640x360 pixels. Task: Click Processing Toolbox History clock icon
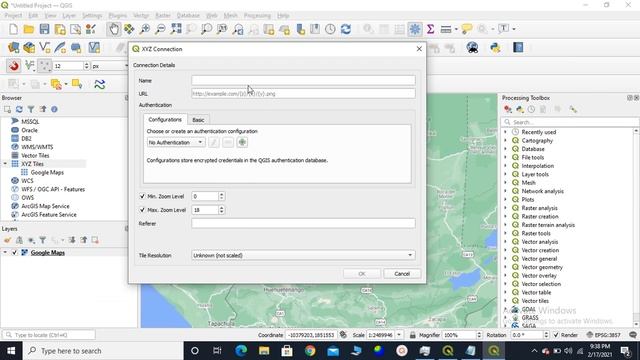point(531,109)
